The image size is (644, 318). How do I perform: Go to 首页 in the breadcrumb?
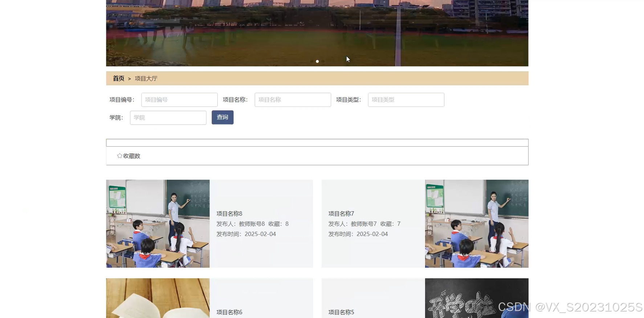click(x=118, y=78)
